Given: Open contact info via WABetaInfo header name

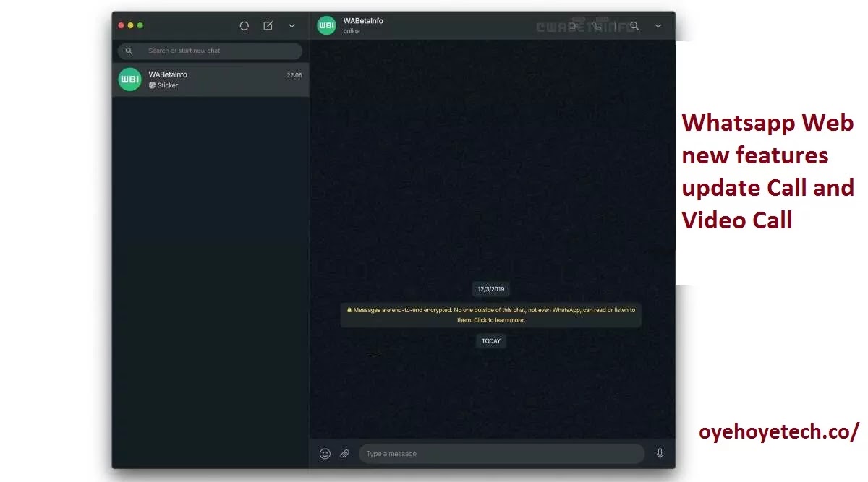Looking at the screenshot, I should click(363, 21).
